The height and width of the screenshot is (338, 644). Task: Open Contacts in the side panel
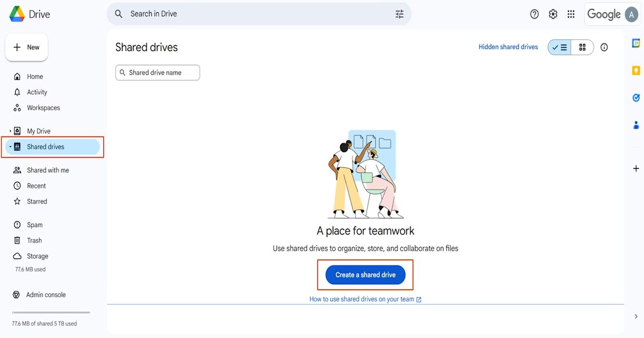(x=635, y=124)
